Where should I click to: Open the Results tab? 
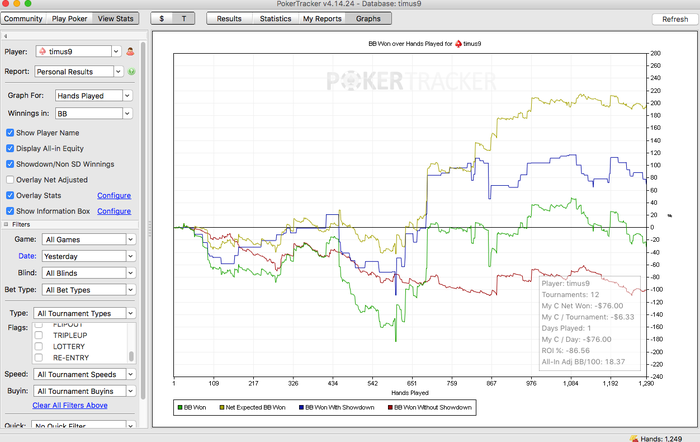pyautogui.click(x=229, y=18)
